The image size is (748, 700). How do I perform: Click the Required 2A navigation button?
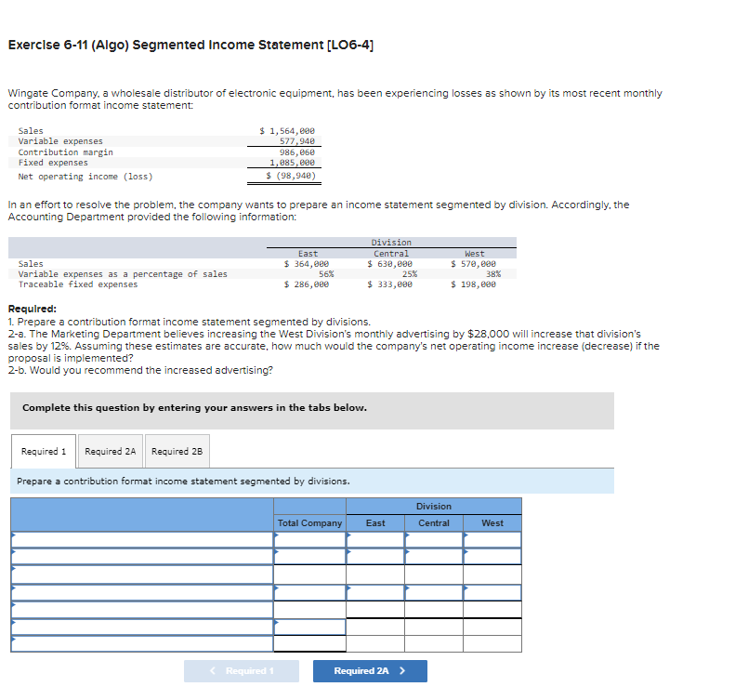(370, 671)
